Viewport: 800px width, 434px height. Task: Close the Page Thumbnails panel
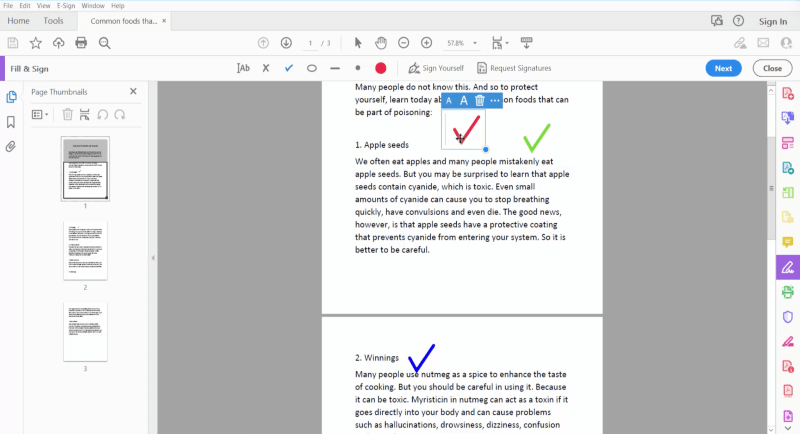point(133,91)
